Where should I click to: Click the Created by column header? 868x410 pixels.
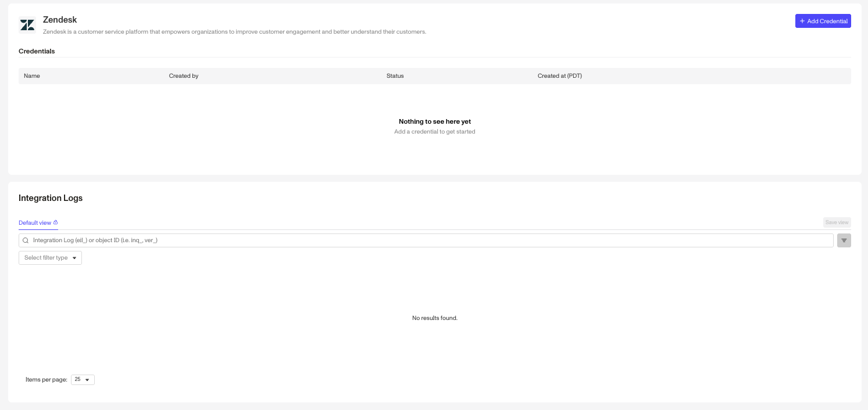184,76
